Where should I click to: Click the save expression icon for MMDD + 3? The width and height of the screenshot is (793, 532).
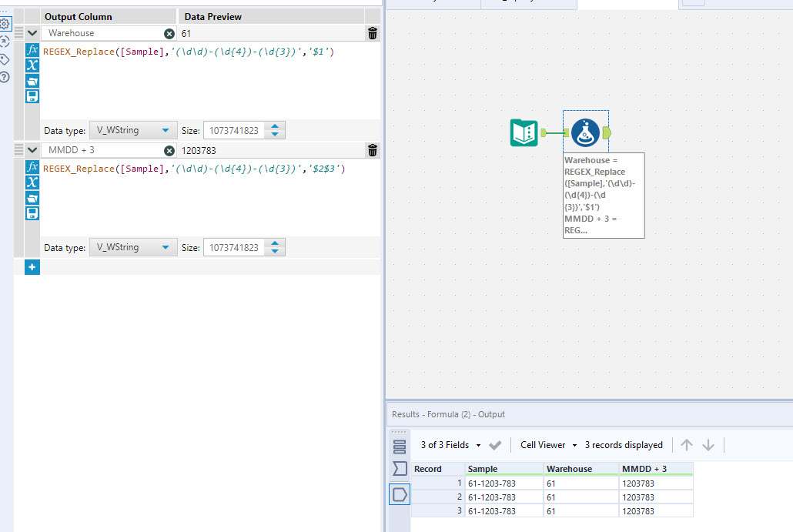click(32, 213)
